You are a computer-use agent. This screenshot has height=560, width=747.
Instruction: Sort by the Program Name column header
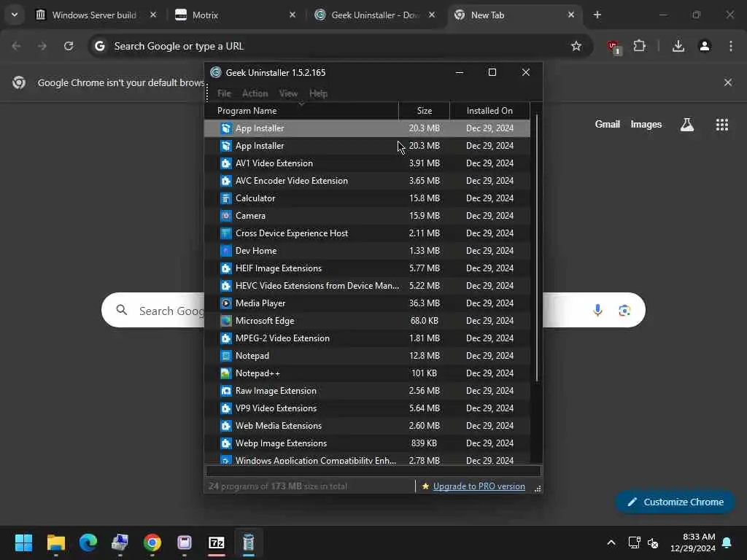tap(301, 111)
